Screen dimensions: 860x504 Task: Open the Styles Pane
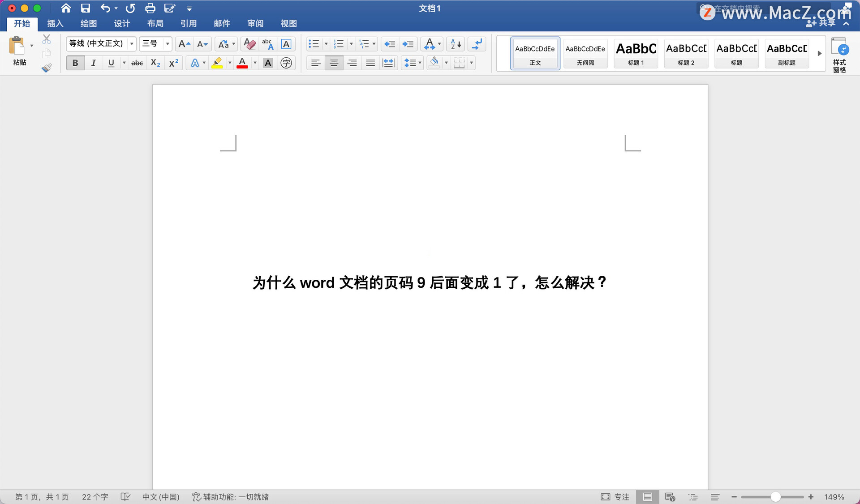(x=839, y=55)
